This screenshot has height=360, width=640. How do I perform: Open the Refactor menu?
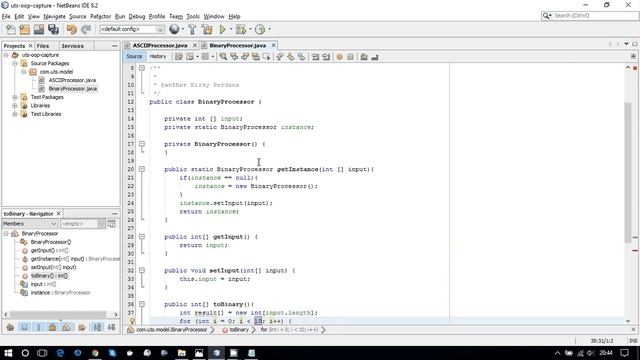coord(100,16)
